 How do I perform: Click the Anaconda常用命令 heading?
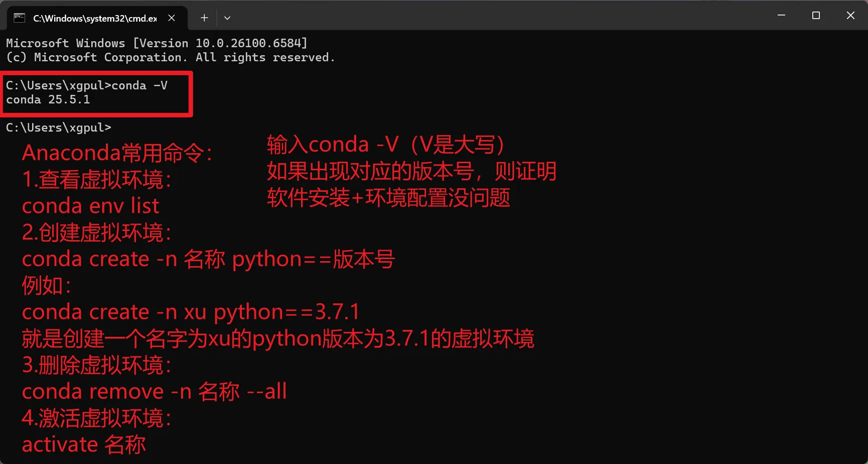(x=117, y=153)
